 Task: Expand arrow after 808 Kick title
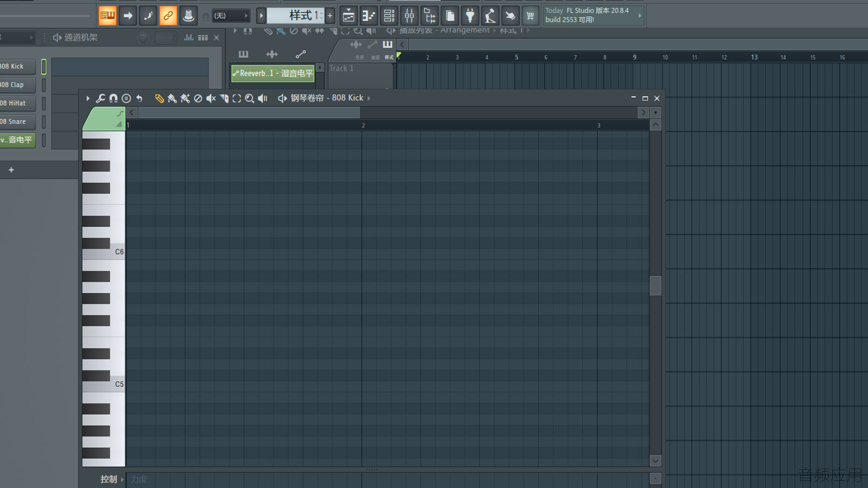point(369,98)
